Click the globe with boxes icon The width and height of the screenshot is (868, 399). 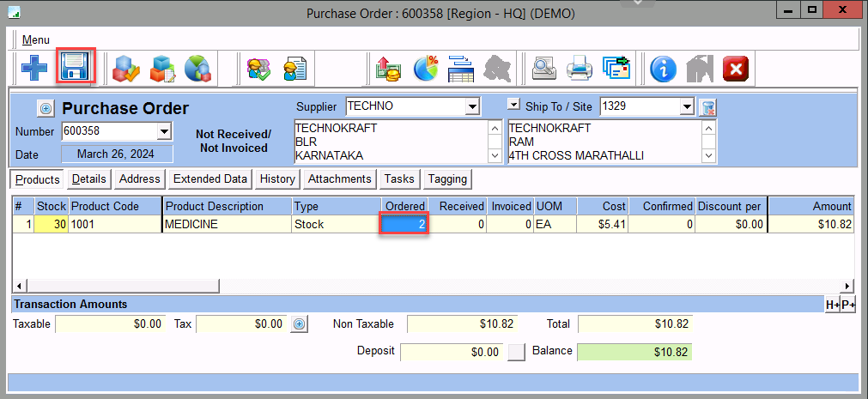tap(198, 67)
